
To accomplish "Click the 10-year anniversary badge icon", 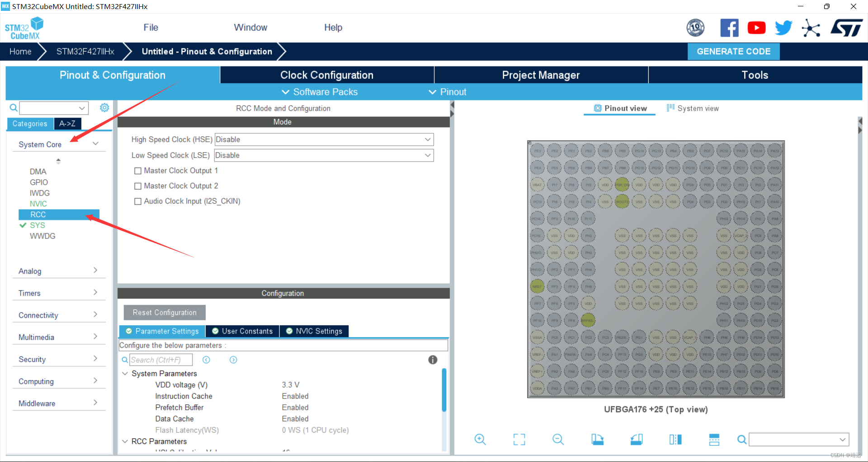I will click(695, 28).
